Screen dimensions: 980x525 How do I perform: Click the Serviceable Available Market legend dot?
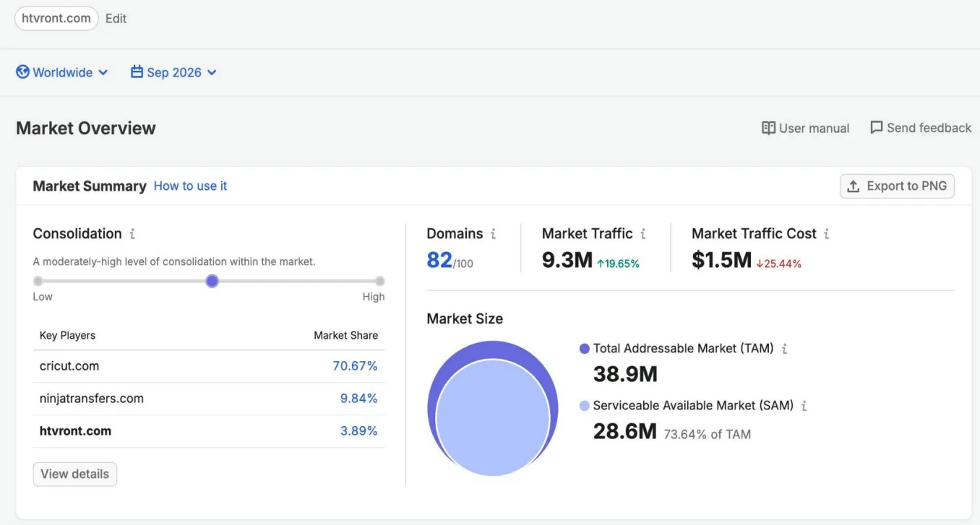585,406
